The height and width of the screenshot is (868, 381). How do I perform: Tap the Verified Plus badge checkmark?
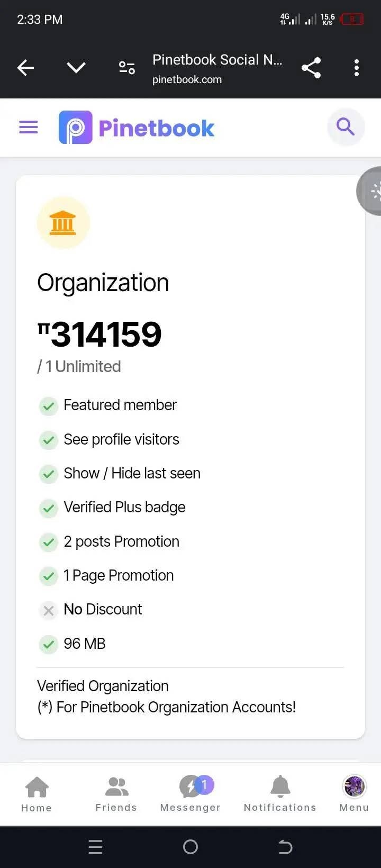pyautogui.click(x=49, y=508)
